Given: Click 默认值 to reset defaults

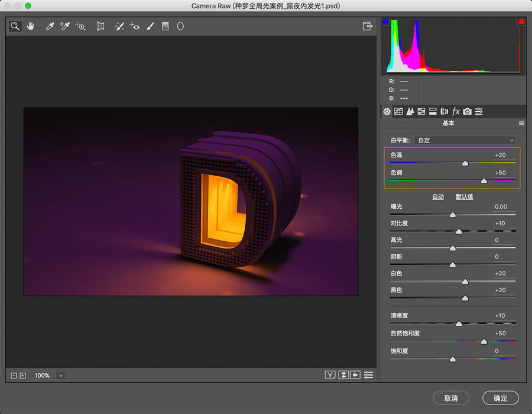Looking at the screenshot, I should [x=464, y=196].
